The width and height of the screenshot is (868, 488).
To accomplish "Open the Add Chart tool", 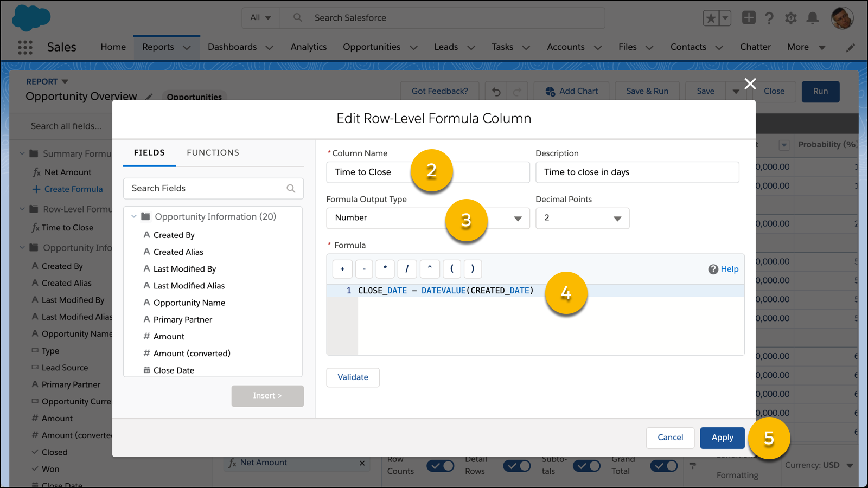I will coord(571,91).
